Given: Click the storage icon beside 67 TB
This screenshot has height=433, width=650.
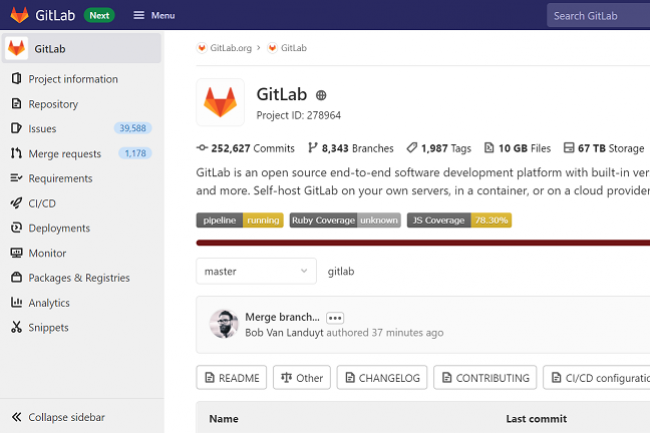Looking at the screenshot, I should (x=569, y=148).
